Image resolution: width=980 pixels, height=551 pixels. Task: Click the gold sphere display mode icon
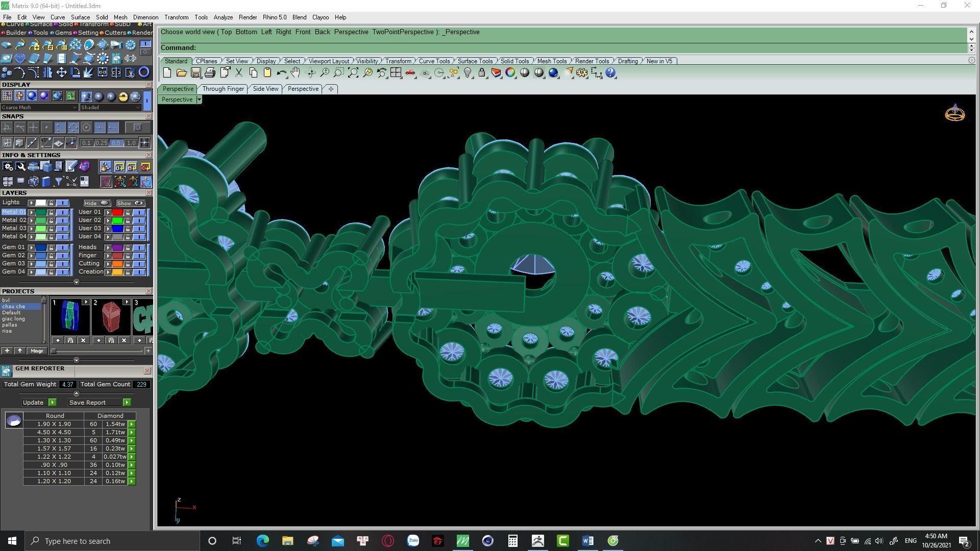point(123,96)
